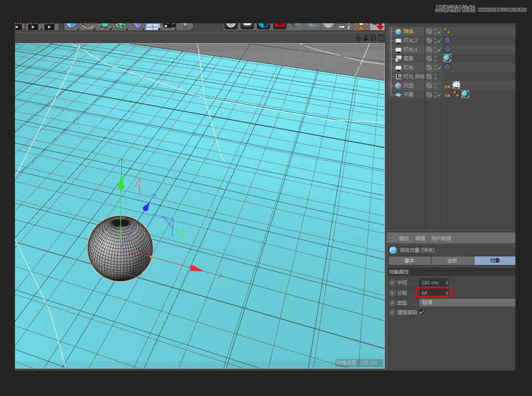Click the stepper arrows beside 分段 64
Viewport: 532px width, 396px height.
(447, 292)
